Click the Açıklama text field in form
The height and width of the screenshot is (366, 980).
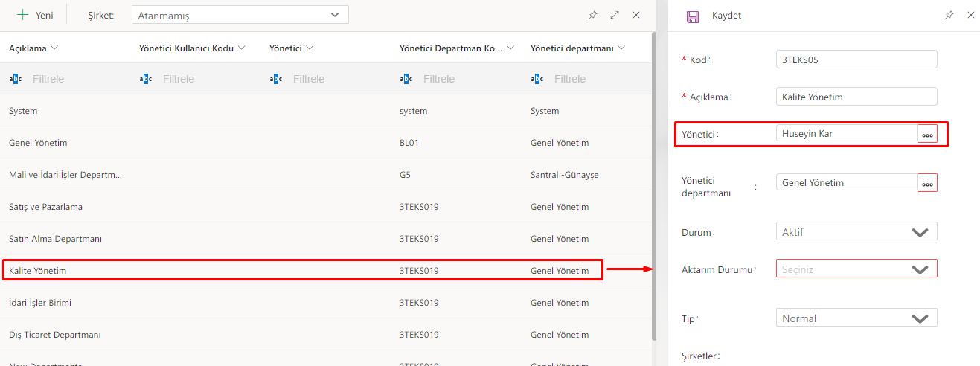[x=856, y=97]
